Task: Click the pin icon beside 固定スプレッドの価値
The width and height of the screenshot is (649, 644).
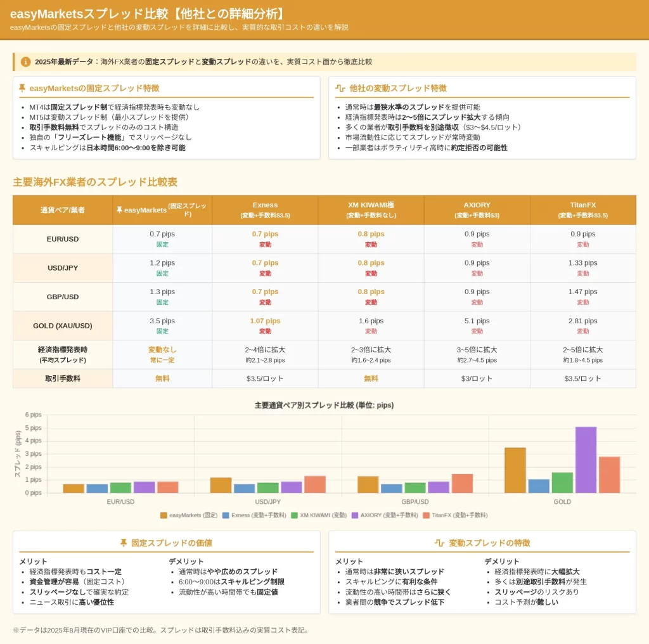Action: 124,543
